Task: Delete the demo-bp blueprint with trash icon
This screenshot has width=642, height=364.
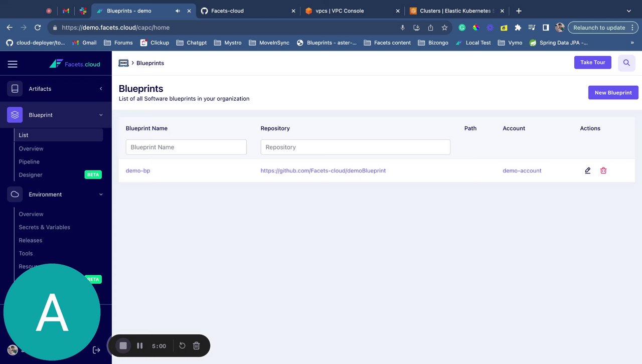Action: click(x=603, y=170)
